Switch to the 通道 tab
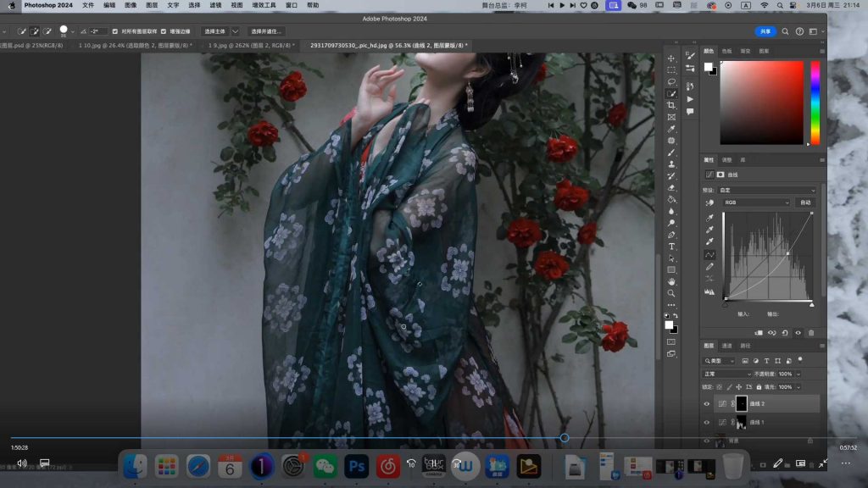Screen dimensions: 868x488 pyautogui.click(x=727, y=346)
